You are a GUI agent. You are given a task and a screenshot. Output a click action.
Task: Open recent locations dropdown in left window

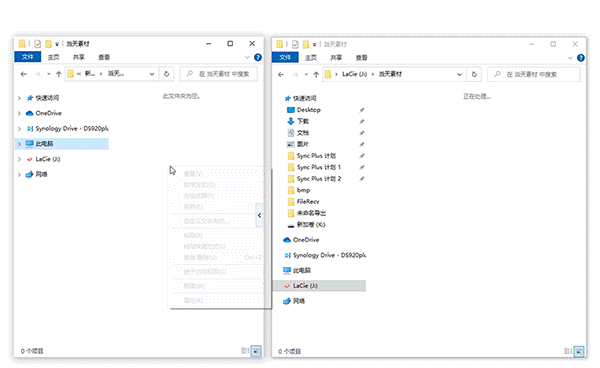pos(49,74)
